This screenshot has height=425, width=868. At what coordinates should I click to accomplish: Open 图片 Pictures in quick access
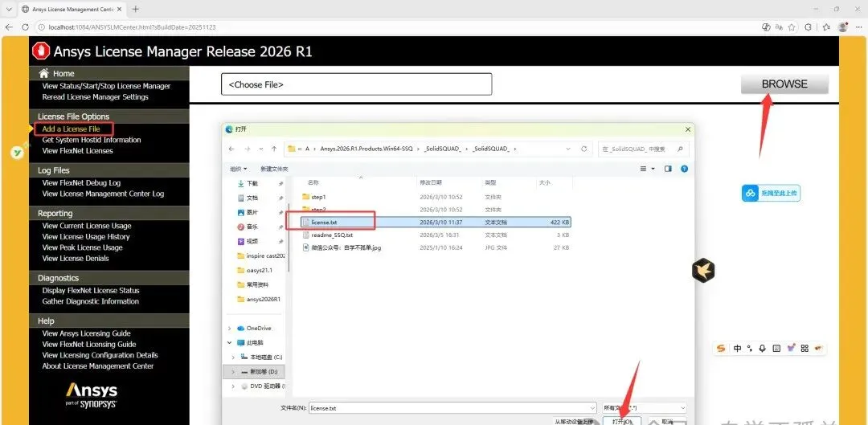pyautogui.click(x=252, y=212)
